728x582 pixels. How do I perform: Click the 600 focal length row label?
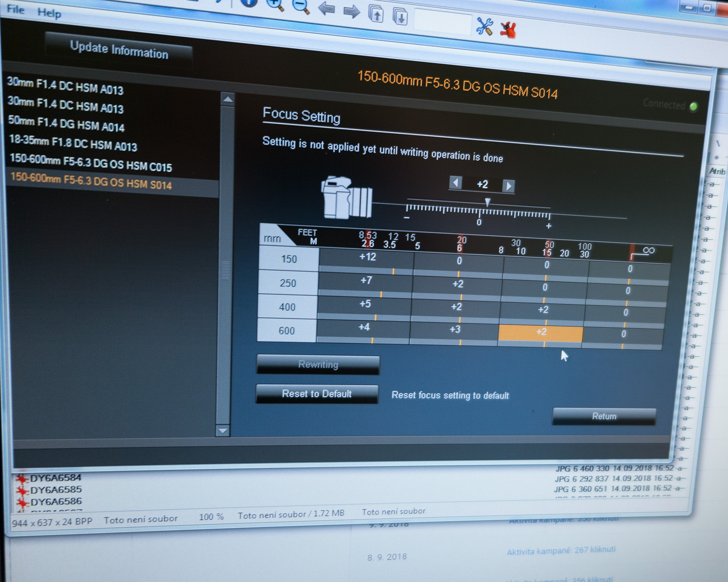pos(286,331)
